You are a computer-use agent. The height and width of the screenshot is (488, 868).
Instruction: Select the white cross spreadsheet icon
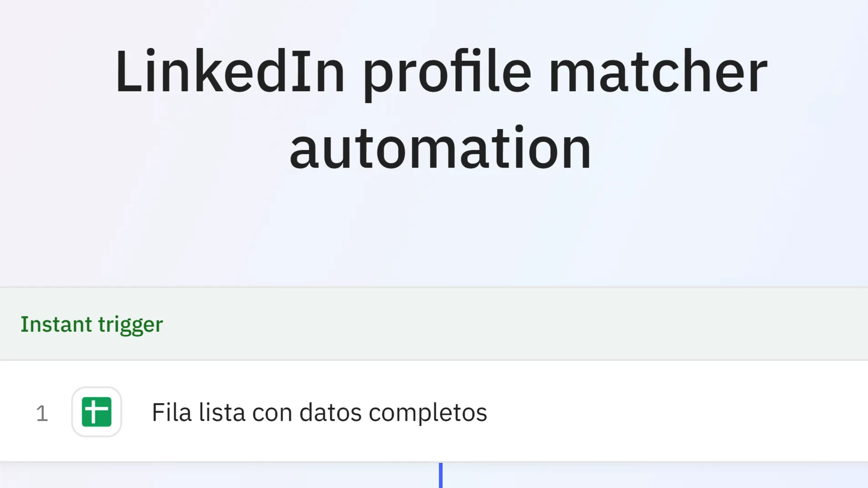click(96, 412)
